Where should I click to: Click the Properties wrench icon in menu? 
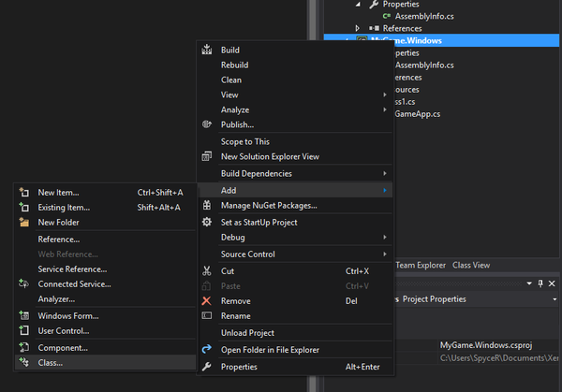click(207, 367)
